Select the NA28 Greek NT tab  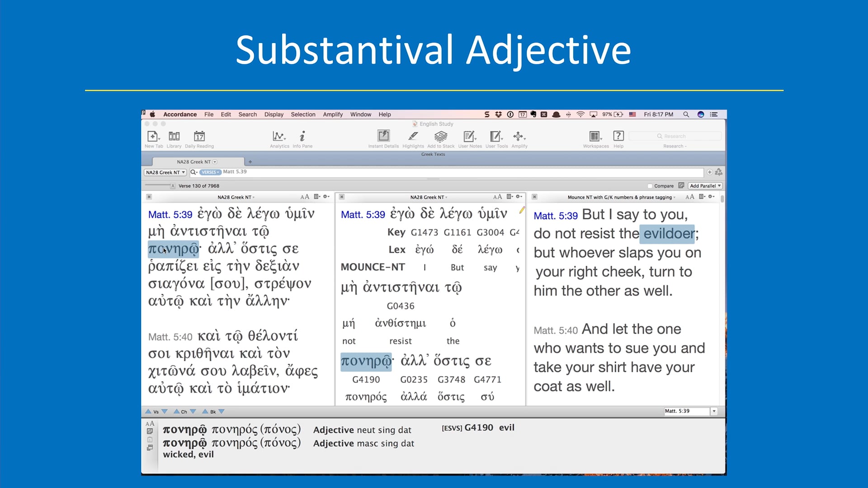click(x=195, y=161)
